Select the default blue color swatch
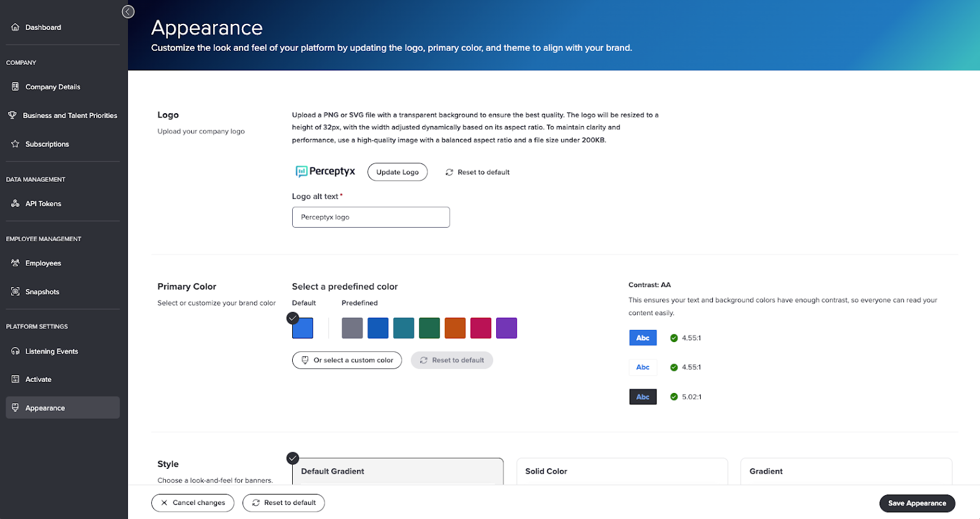The width and height of the screenshot is (980, 519). click(303, 328)
